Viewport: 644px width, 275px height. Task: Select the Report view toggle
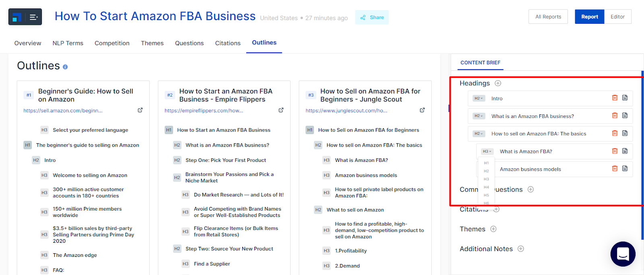coord(589,17)
